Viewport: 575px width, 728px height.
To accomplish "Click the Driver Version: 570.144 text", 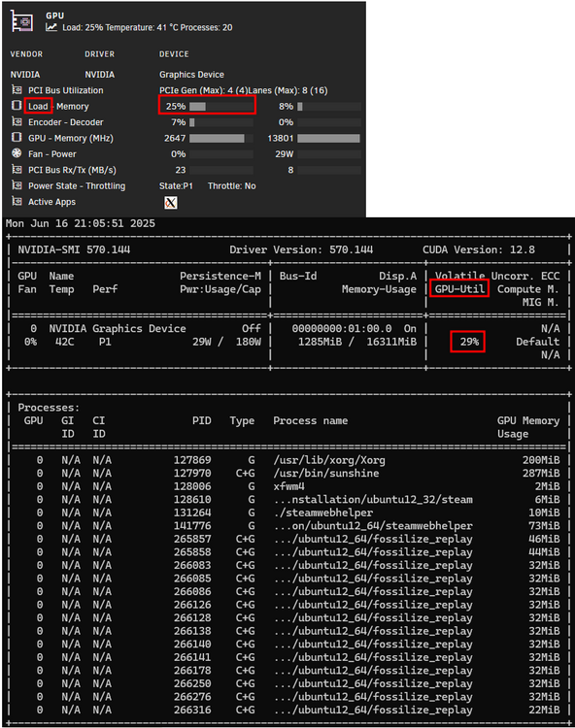I will coord(301,249).
